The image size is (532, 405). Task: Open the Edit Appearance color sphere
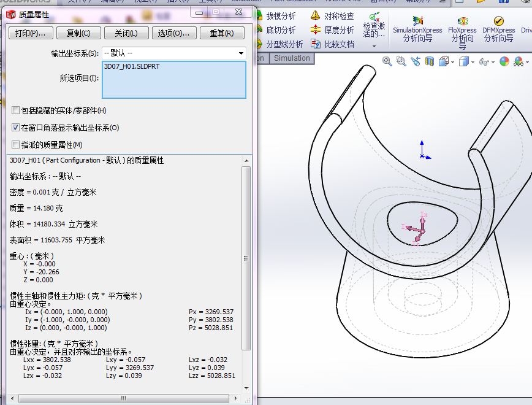504,61
